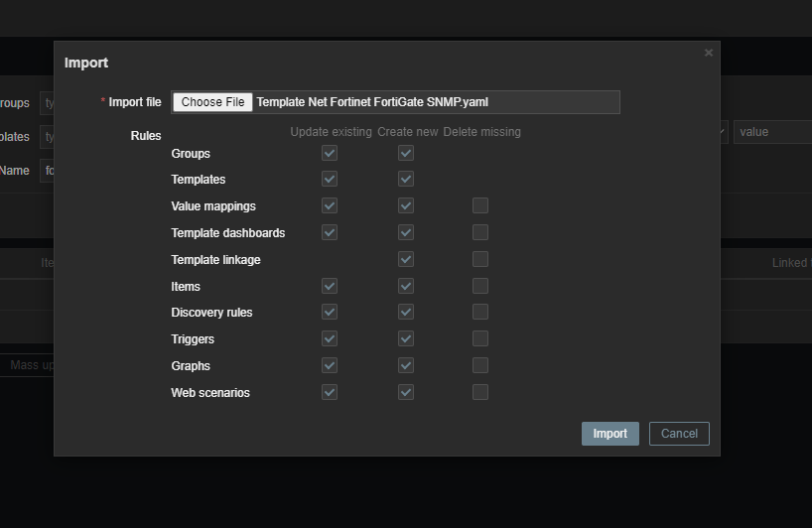The height and width of the screenshot is (528, 812).
Task: Cancel the import dialog
Action: pos(679,434)
